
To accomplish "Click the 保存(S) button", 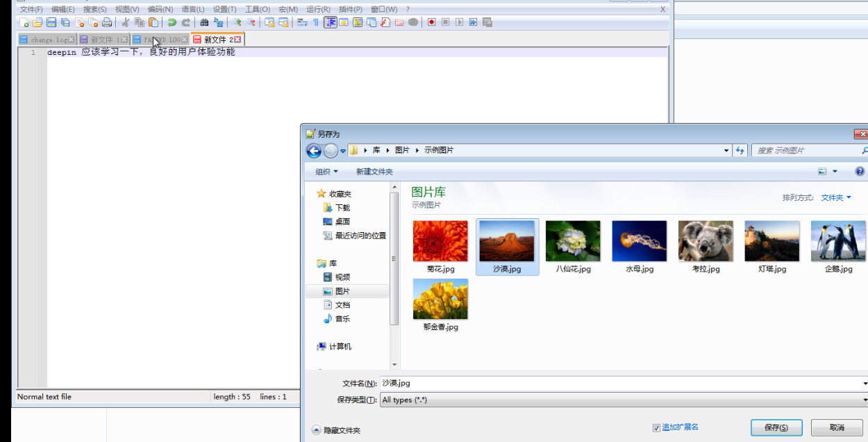I will click(x=776, y=427).
